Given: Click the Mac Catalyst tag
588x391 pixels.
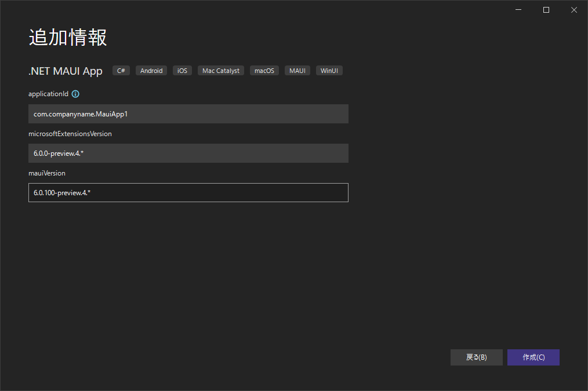Looking at the screenshot, I should tap(221, 71).
